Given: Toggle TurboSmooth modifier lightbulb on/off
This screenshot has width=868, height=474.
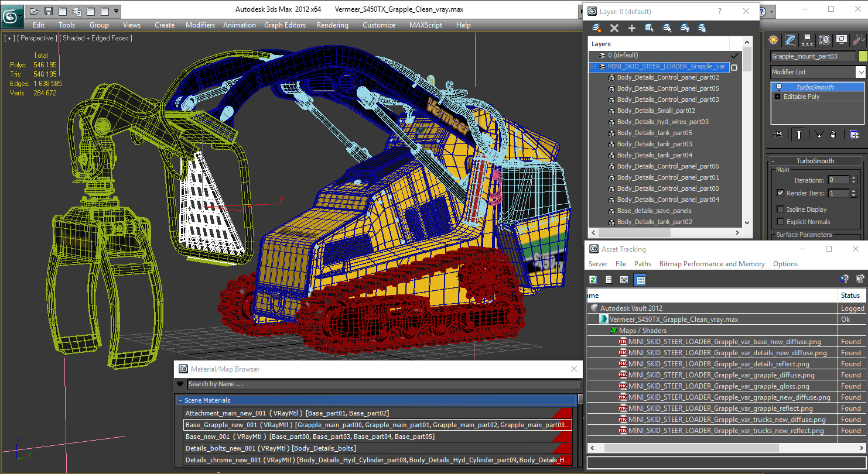Looking at the screenshot, I should [778, 87].
